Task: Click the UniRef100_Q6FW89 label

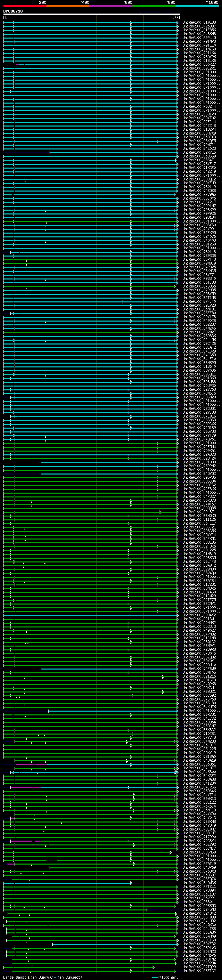Action: point(199,917)
